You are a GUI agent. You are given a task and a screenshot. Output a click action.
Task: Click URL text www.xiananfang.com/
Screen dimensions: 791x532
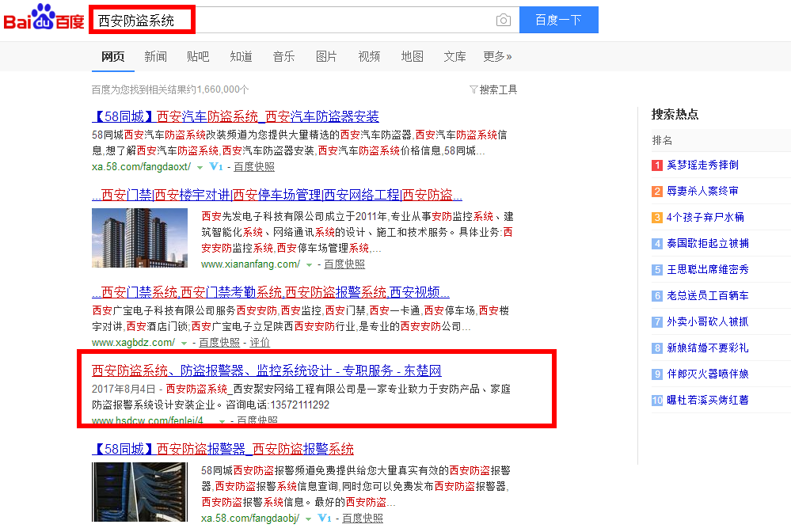(250, 264)
